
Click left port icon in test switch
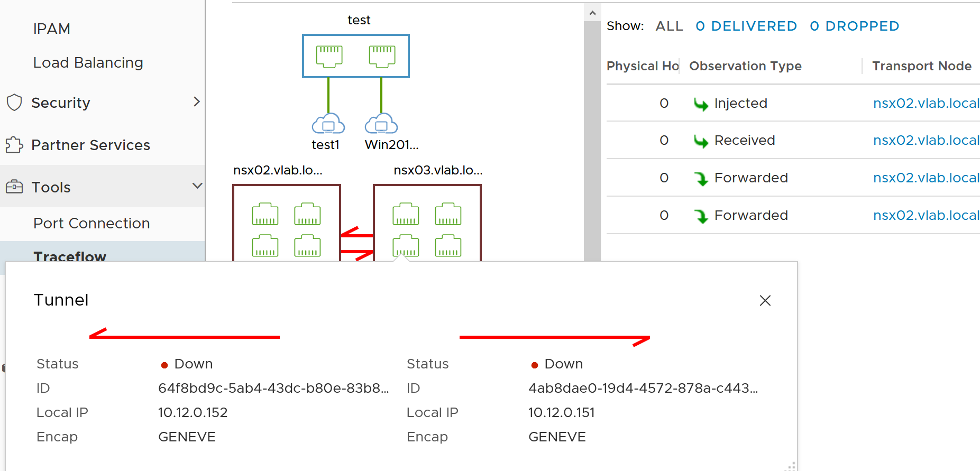pos(329,56)
